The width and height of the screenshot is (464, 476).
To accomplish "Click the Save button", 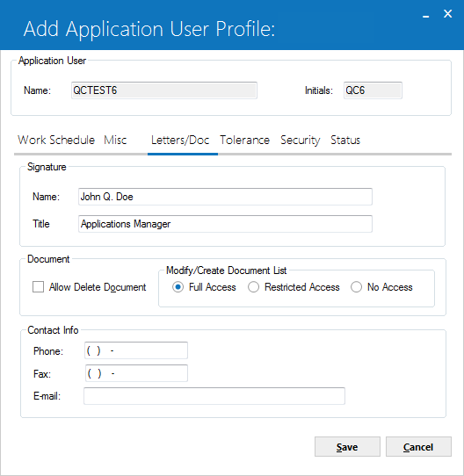I will 347,446.
